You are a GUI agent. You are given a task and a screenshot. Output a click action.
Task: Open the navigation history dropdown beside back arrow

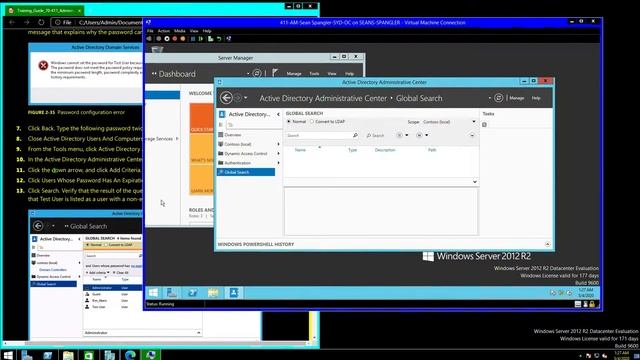pos(245,98)
